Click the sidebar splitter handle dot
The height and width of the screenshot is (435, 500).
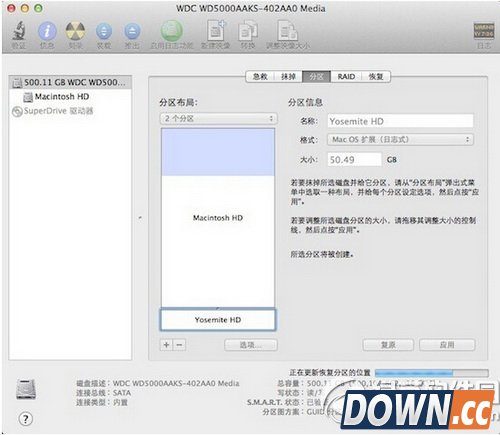pos(140,218)
